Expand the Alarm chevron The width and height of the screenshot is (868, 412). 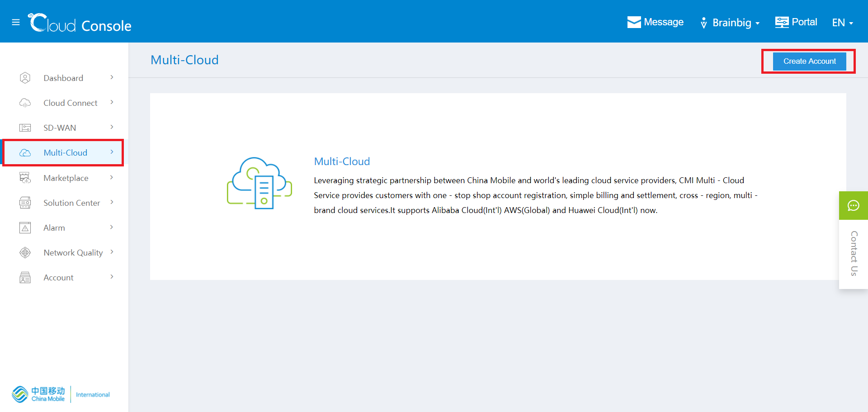(112, 227)
